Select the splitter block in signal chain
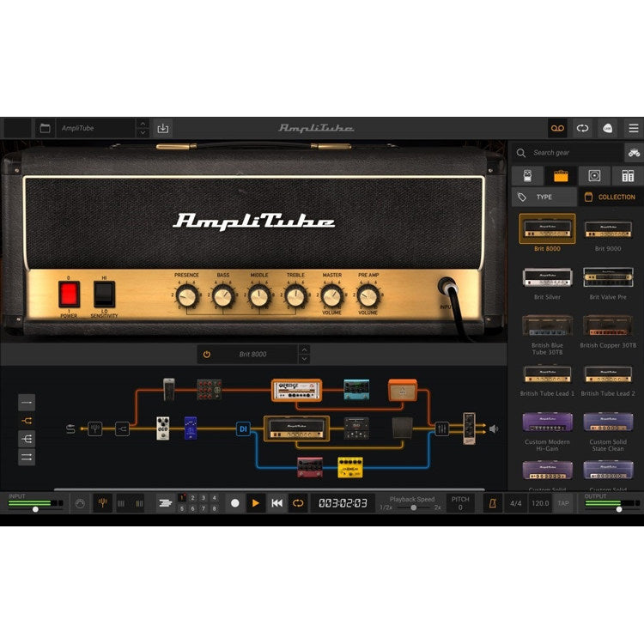 click(x=122, y=428)
